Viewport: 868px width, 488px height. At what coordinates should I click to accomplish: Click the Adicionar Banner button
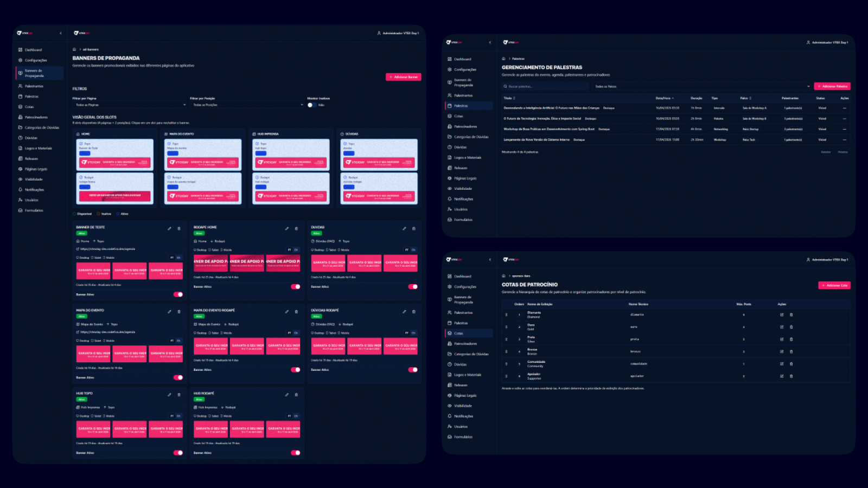coord(404,77)
